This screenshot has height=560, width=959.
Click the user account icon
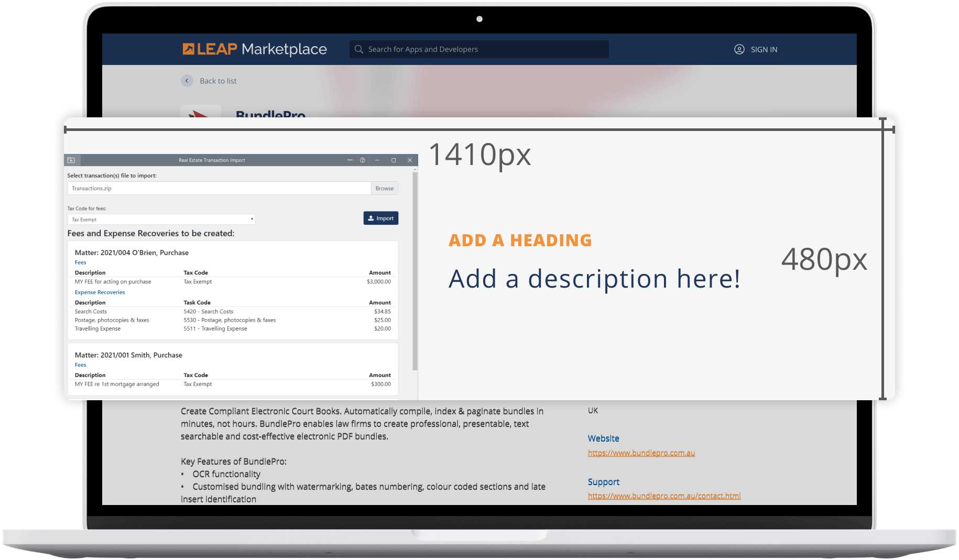point(739,49)
